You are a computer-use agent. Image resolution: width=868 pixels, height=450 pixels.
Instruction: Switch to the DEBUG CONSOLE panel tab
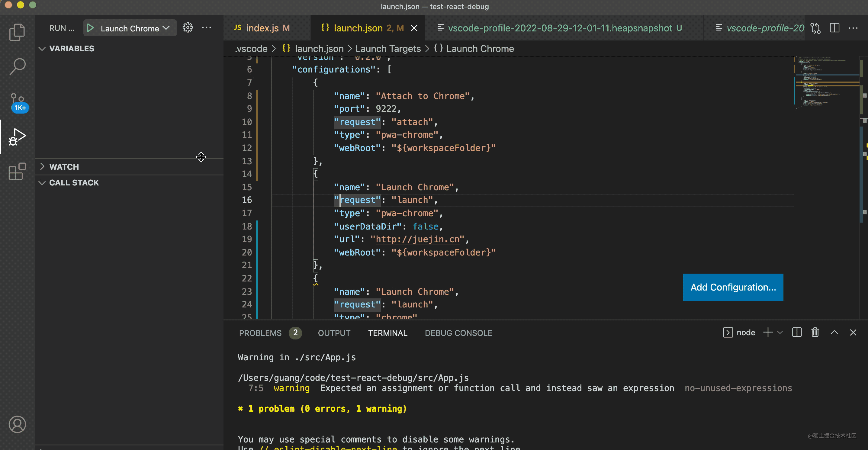(458, 333)
